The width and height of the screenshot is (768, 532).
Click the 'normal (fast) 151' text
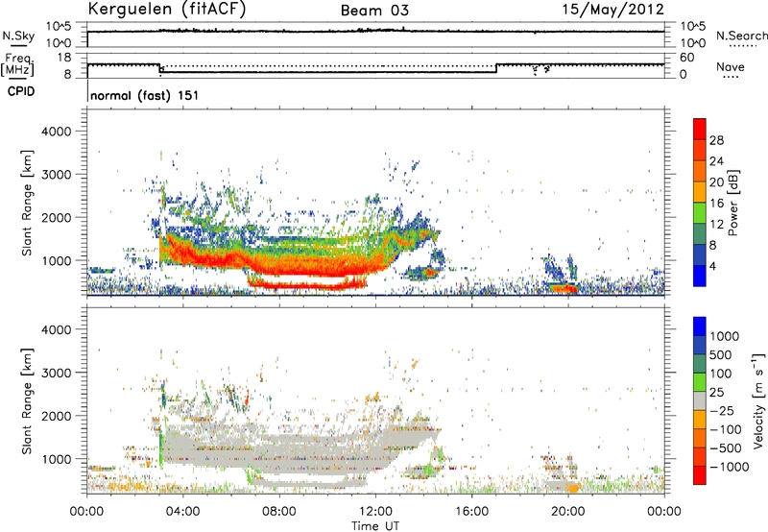(x=145, y=95)
